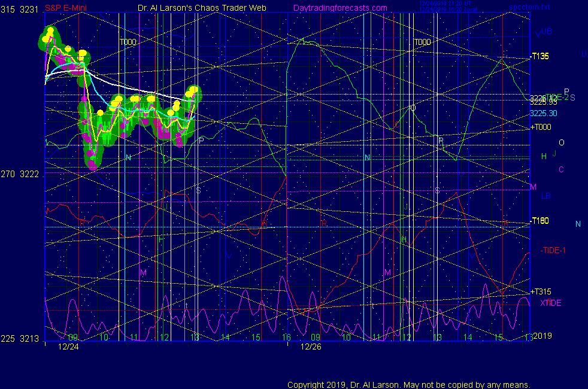588x389 pixels.
Task: Open the Daytradingforecasts.com label
Action: [340, 8]
